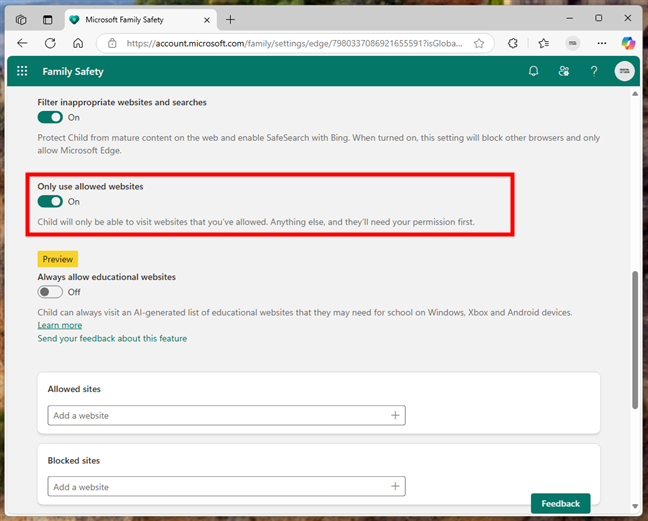Disable the Only use allowed websites toggle
The width and height of the screenshot is (648, 521).
50,201
